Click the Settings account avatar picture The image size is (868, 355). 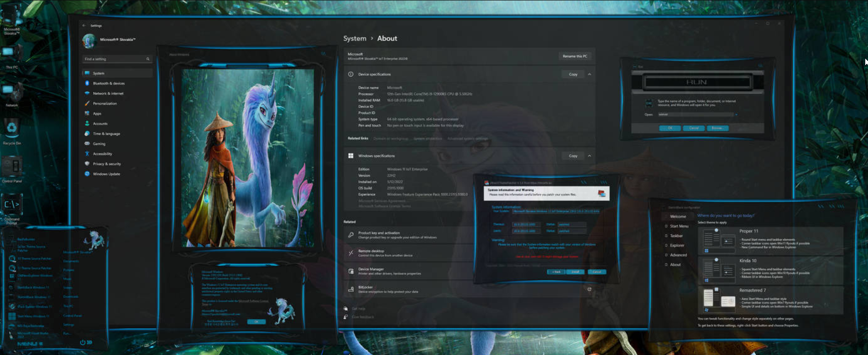89,41
